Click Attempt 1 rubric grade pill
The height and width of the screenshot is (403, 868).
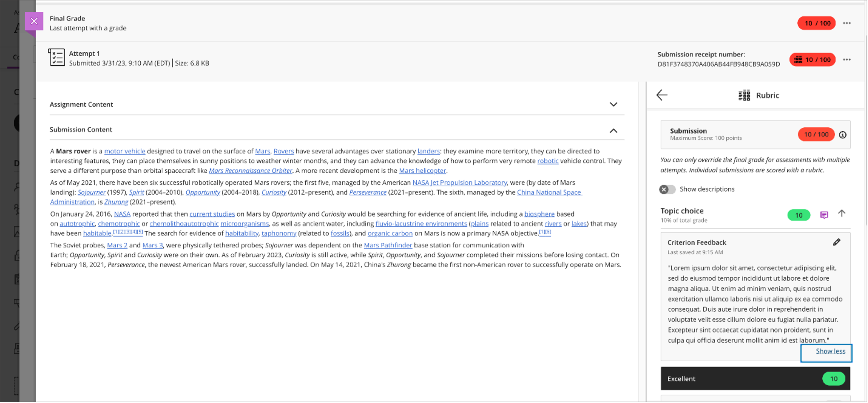812,60
